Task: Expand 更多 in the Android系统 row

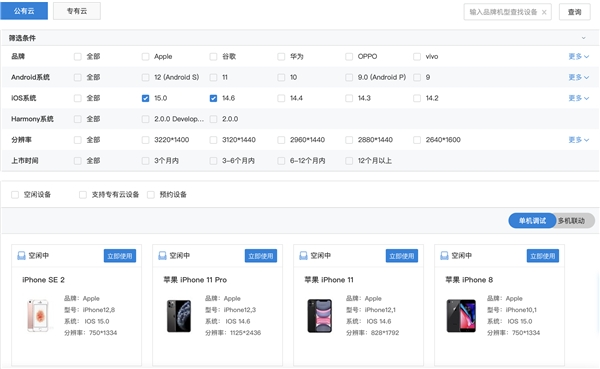Action: (x=579, y=77)
